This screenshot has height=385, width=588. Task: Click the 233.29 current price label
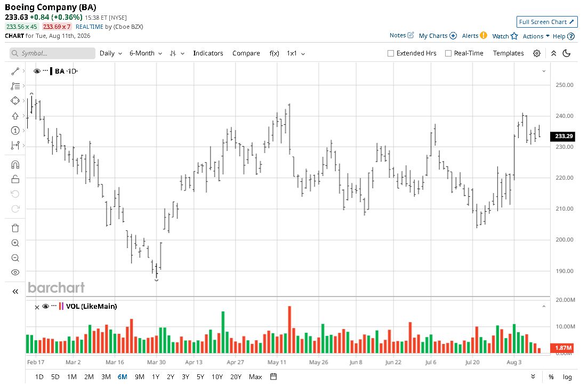pyautogui.click(x=563, y=136)
